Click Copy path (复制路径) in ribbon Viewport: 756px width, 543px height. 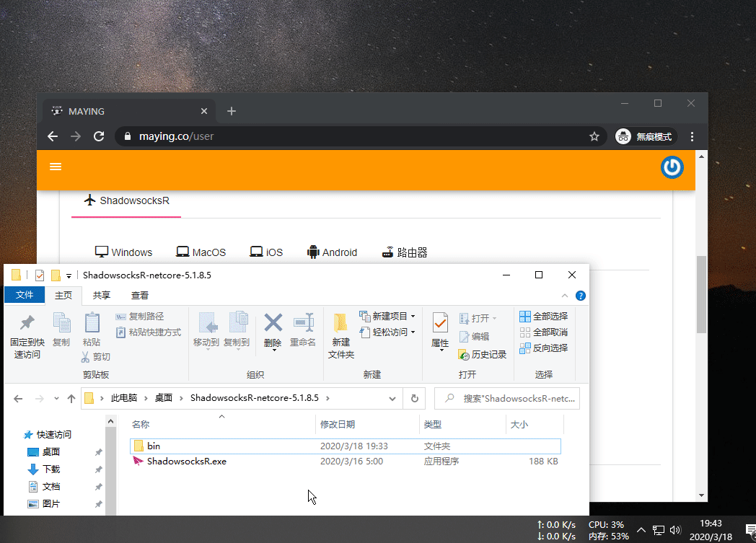[140, 317]
